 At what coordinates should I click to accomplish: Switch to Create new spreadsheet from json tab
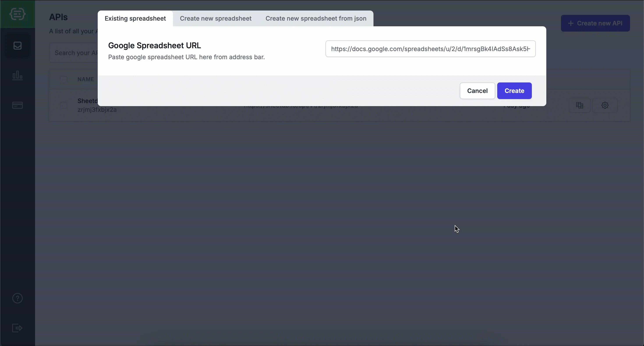click(x=316, y=18)
